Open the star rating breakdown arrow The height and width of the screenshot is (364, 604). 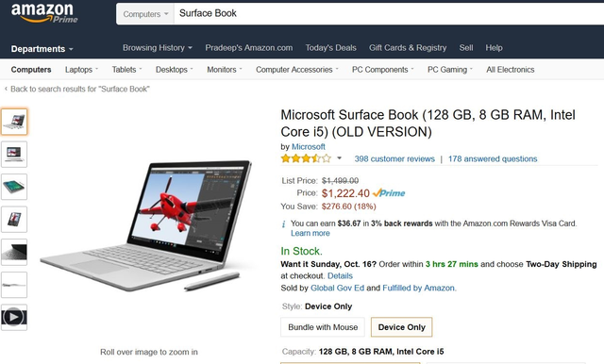pyautogui.click(x=340, y=158)
